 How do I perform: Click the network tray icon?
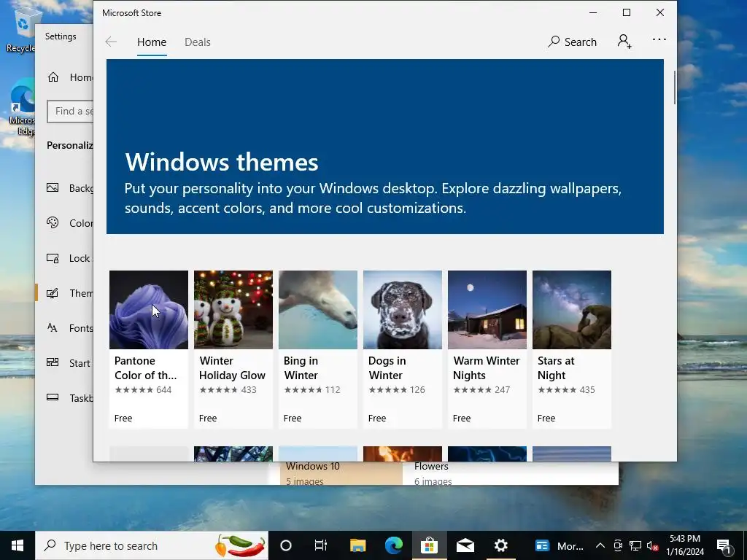(x=635, y=545)
